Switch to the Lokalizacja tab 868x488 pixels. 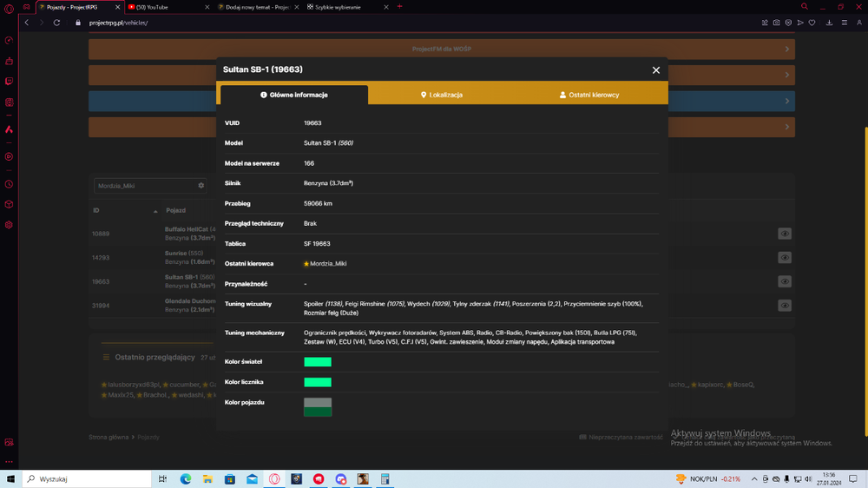(442, 95)
